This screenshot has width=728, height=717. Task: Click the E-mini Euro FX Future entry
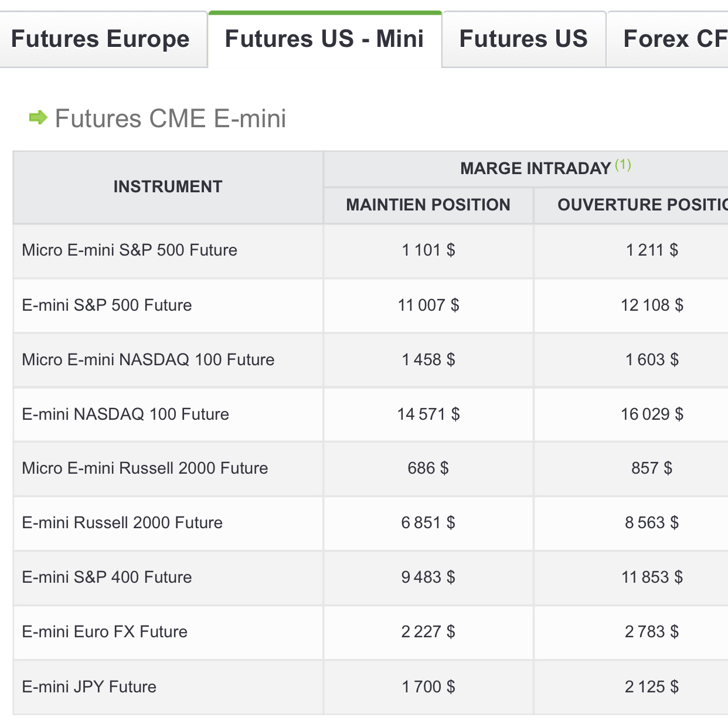point(104,632)
